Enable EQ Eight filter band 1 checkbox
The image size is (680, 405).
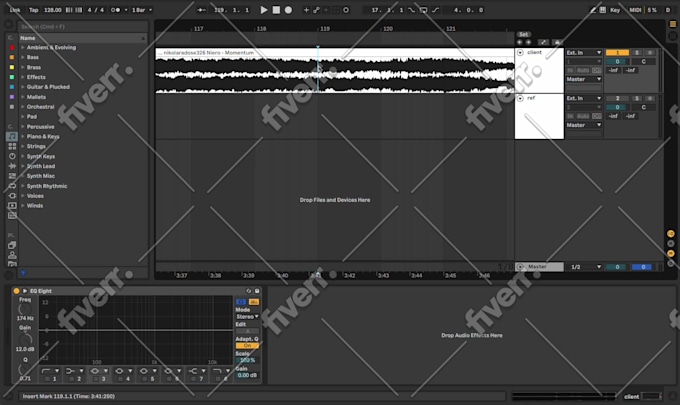47,379
